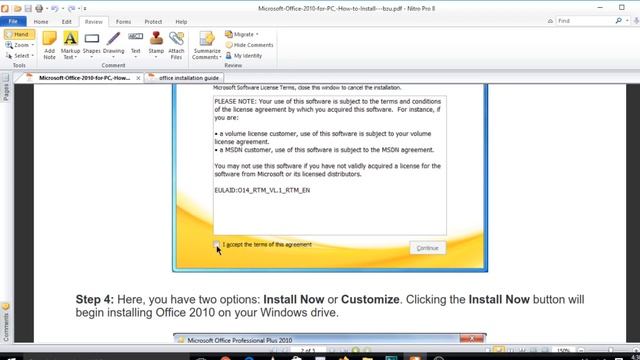Click the Redo arrow
This screenshot has width=640, height=360.
click(x=71, y=8)
